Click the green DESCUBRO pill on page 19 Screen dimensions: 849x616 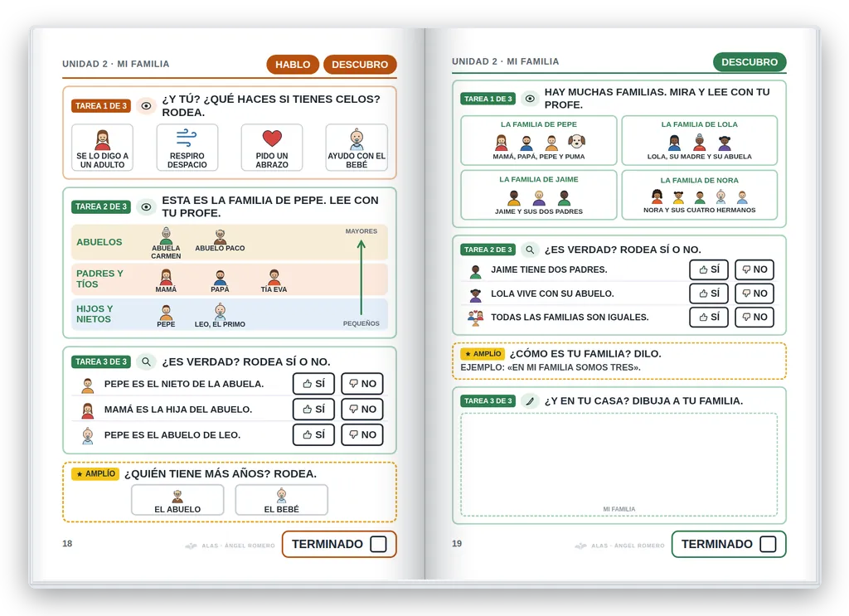[x=750, y=61]
